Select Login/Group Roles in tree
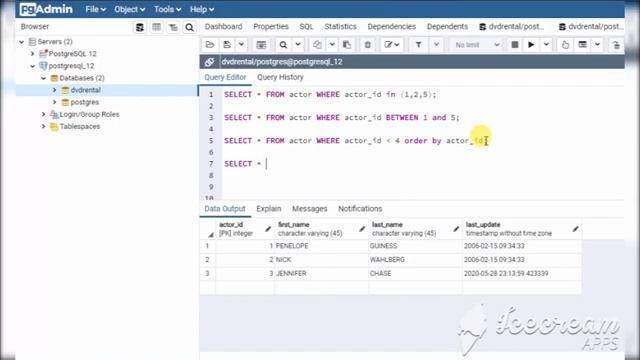This screenshot has width=640, height=360. (x=89, y=114)
